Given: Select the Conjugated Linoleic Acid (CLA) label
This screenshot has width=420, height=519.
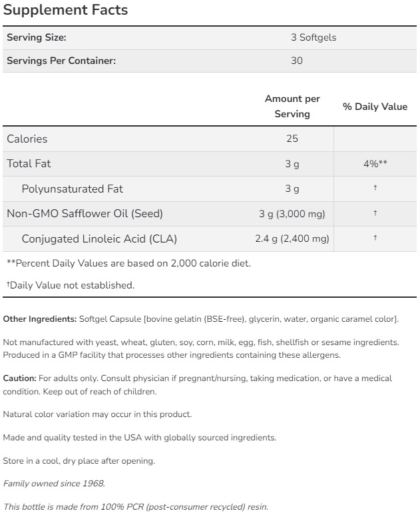Looking at the screenshot, I should (99, 239).
